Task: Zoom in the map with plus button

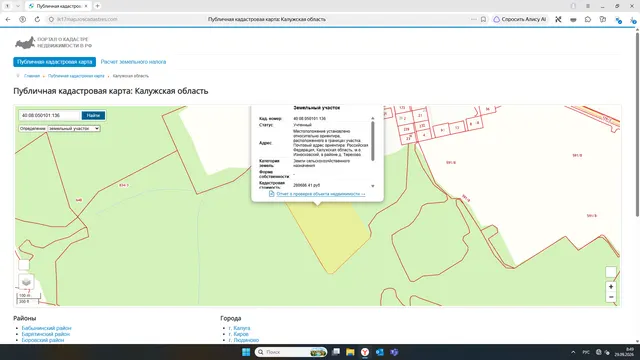Action: (611, 287)
